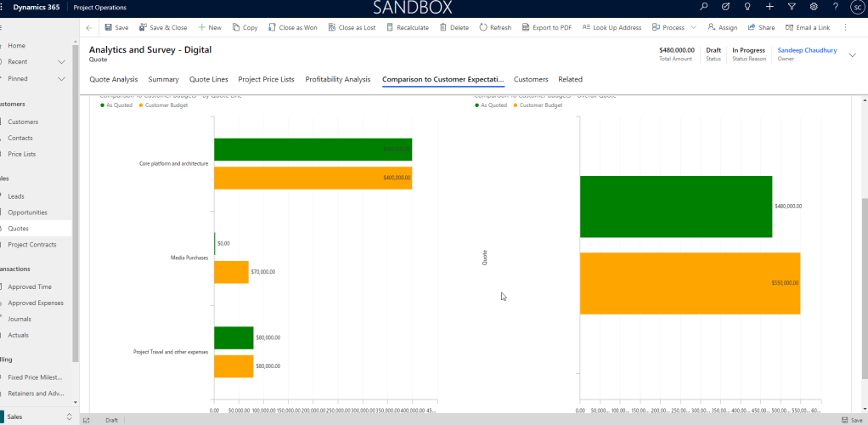The width and height of the screenshot is (868, 425).
Task: Toggle Customer Budget legend in left chart
Action: pyautogui.click(x=164, y=105)
